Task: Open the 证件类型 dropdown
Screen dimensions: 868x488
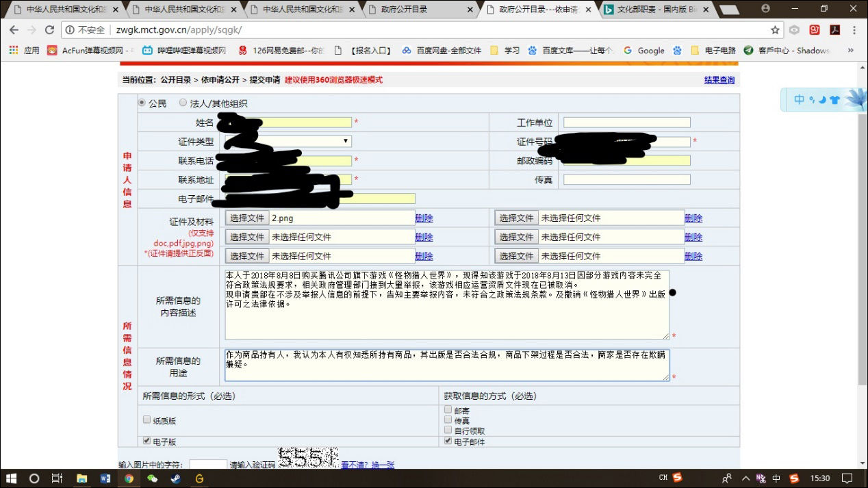Action: (x=288, y=141)
